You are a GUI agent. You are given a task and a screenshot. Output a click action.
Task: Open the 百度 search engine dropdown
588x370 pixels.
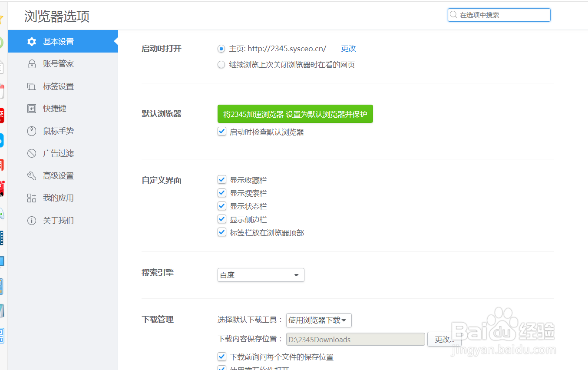(x=261, y=275)
